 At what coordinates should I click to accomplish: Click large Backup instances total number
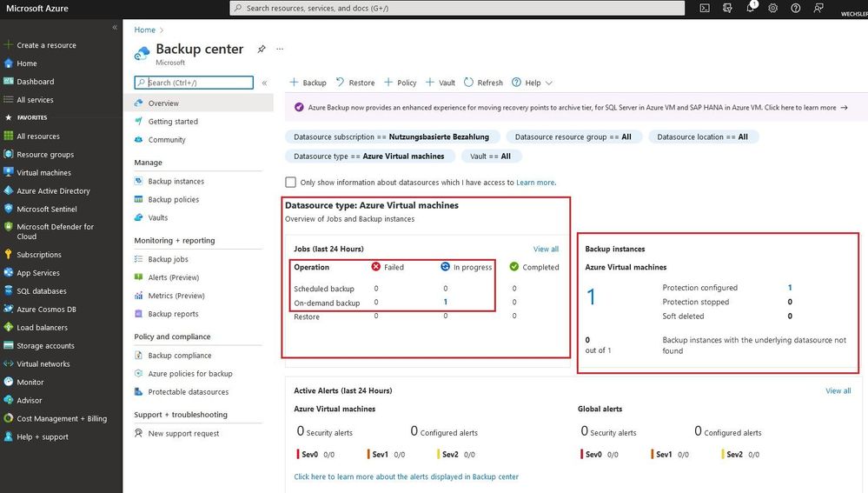pyautogui.click(x=591, y=296)
